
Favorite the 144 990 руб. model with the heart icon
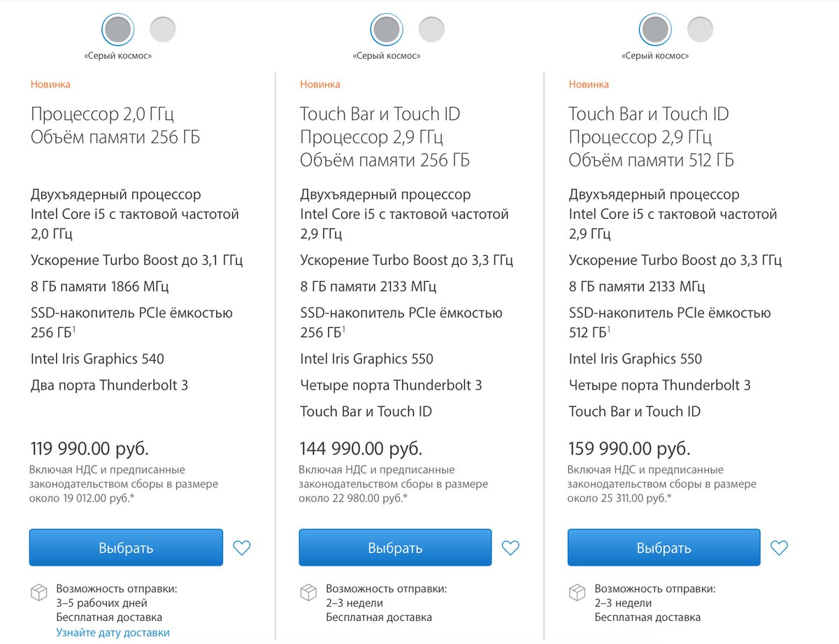[x=511, y=548]
